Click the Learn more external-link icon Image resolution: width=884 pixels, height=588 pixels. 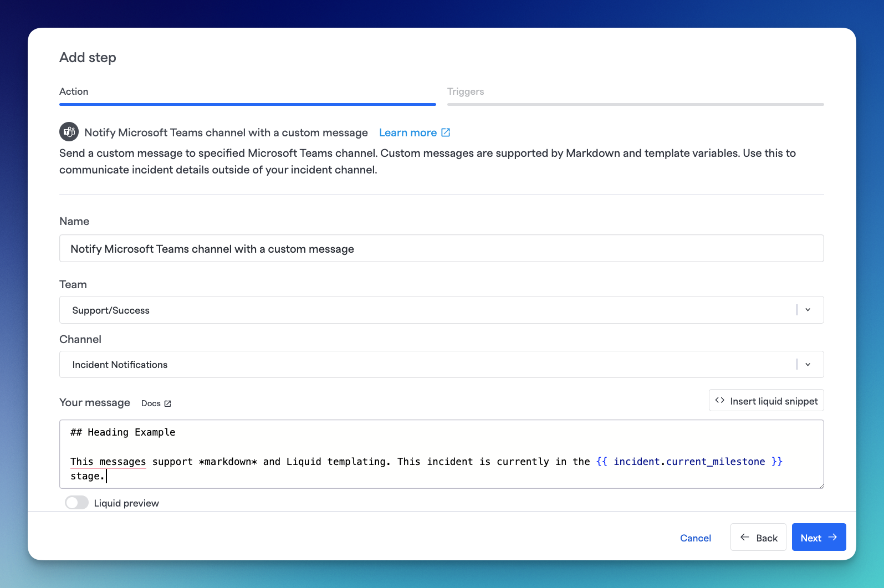coord(446,132)
